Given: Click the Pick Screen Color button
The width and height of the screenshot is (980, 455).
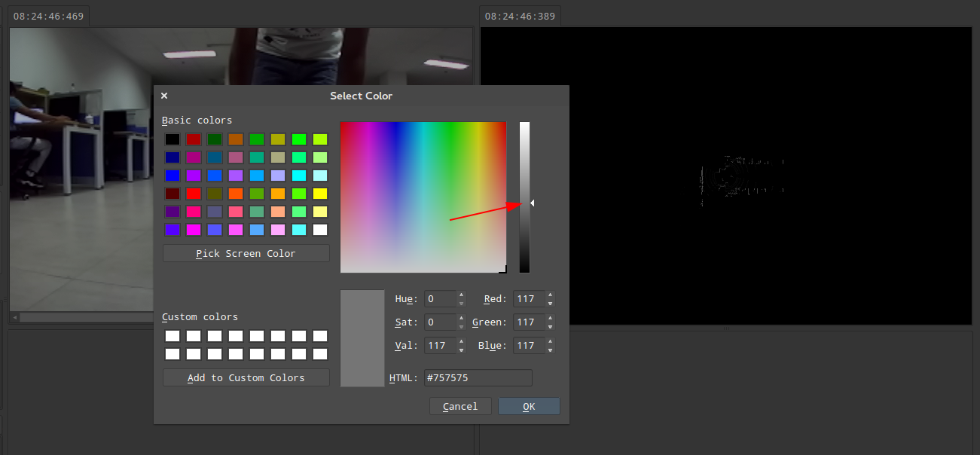Looking at the screenshot, I should coord(246,253).
